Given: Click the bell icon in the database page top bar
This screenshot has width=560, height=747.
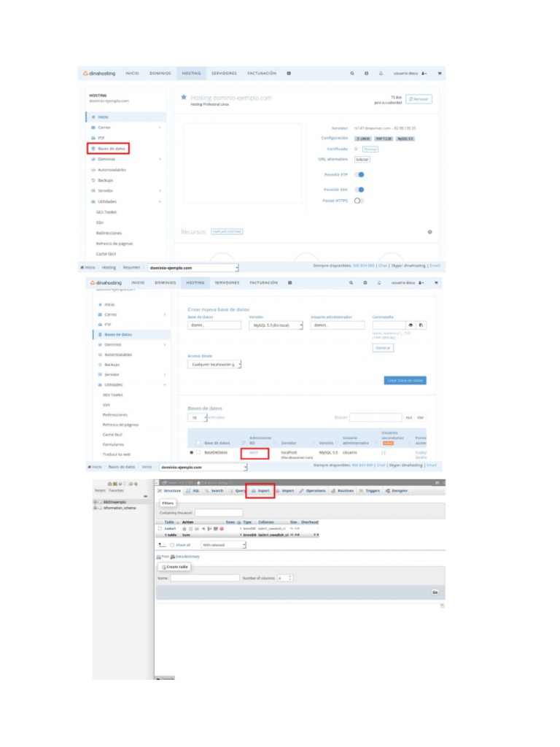Looking at the screenshot, I should tap(379, 283).
